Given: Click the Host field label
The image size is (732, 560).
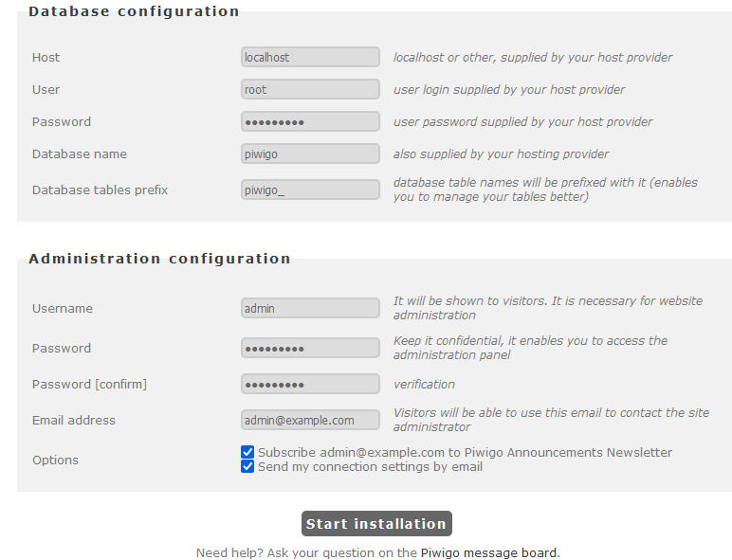Looking at the screenshot, I should (46, 57).
